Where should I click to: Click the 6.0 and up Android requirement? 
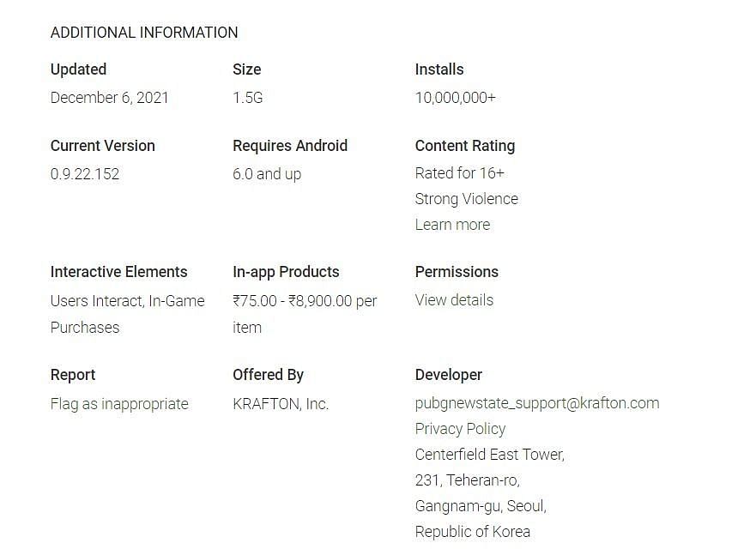(x=267, y=174)
